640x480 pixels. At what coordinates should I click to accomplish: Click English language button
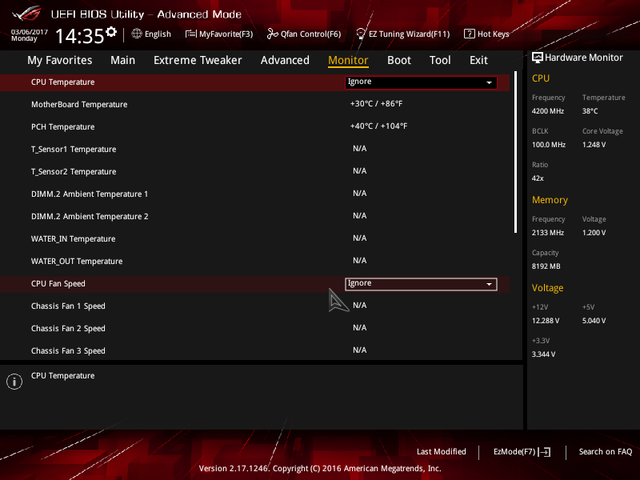(151, 34)
